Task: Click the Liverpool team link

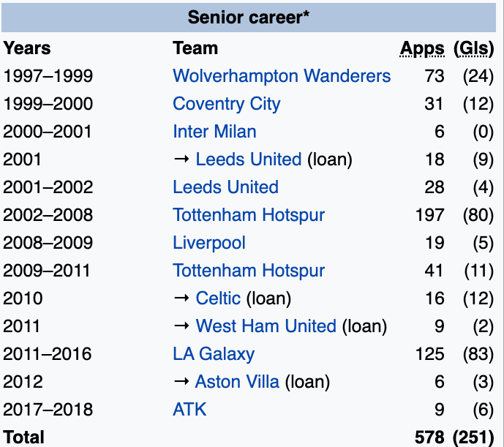Action: coord(209,243)
